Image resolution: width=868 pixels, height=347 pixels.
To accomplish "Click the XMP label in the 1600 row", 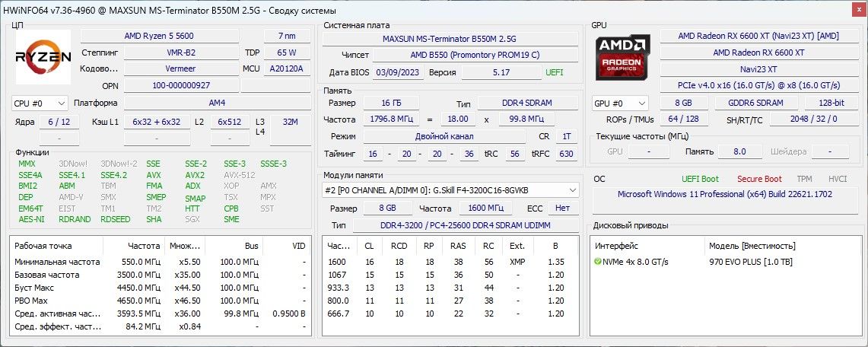I will coord(517,262).
